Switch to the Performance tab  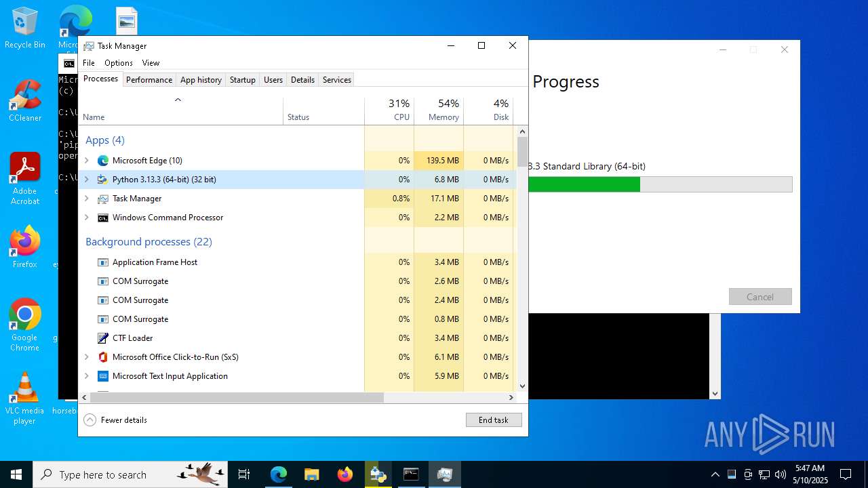click(149, 80)
